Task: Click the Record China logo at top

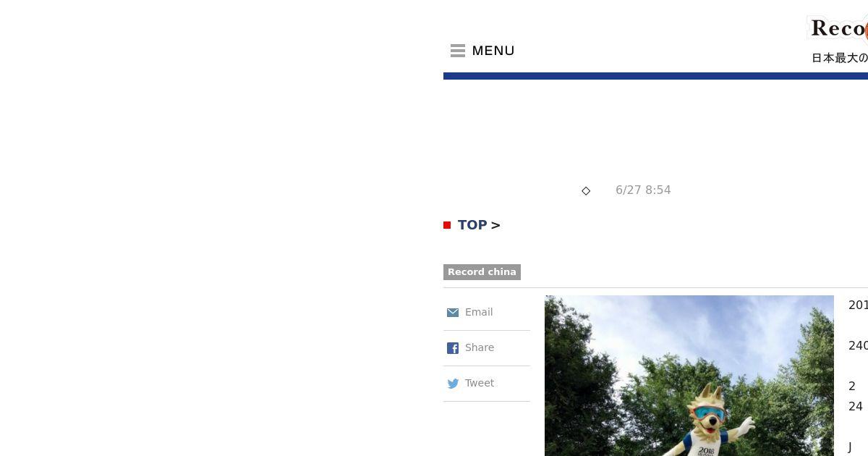Action: [838, 29]
